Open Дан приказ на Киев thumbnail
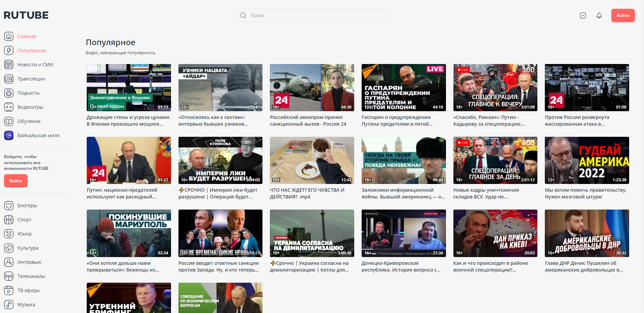This screenshot has width=644, height=313. [495, 233]
